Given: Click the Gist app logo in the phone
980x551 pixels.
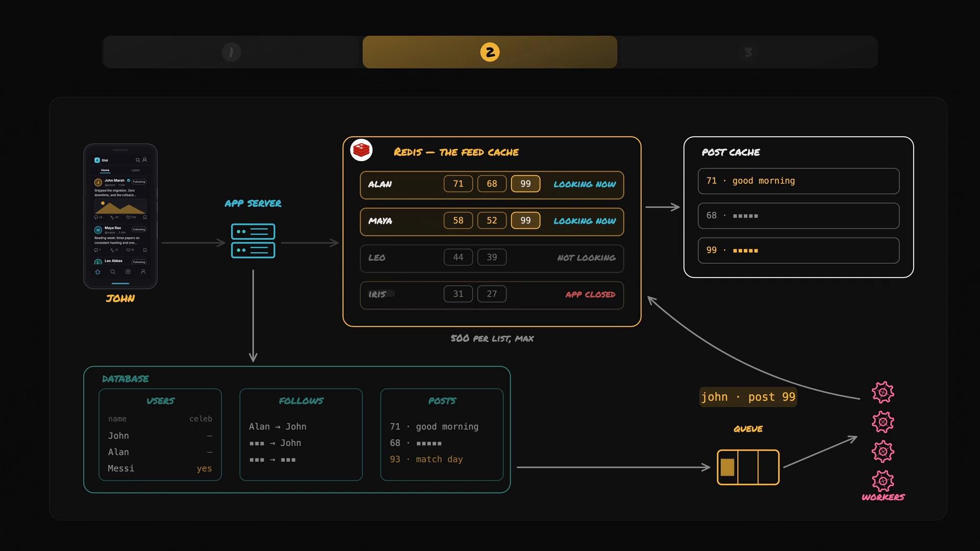Looking at the screenshot, I should click(97, 160).
